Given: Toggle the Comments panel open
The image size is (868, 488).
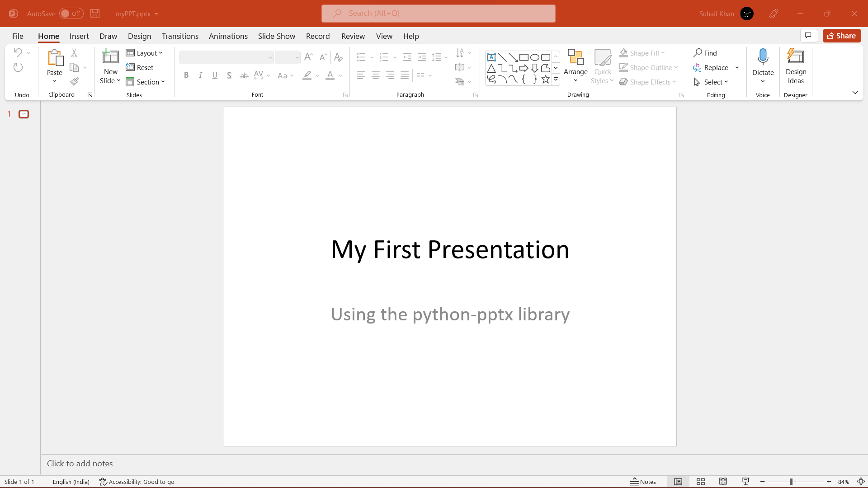Looking at the screenshot, I should (808, 36).
